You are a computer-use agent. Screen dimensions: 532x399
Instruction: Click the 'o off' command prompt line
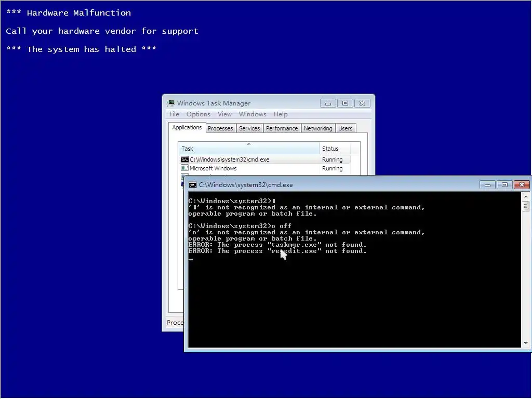click(240, 226)
